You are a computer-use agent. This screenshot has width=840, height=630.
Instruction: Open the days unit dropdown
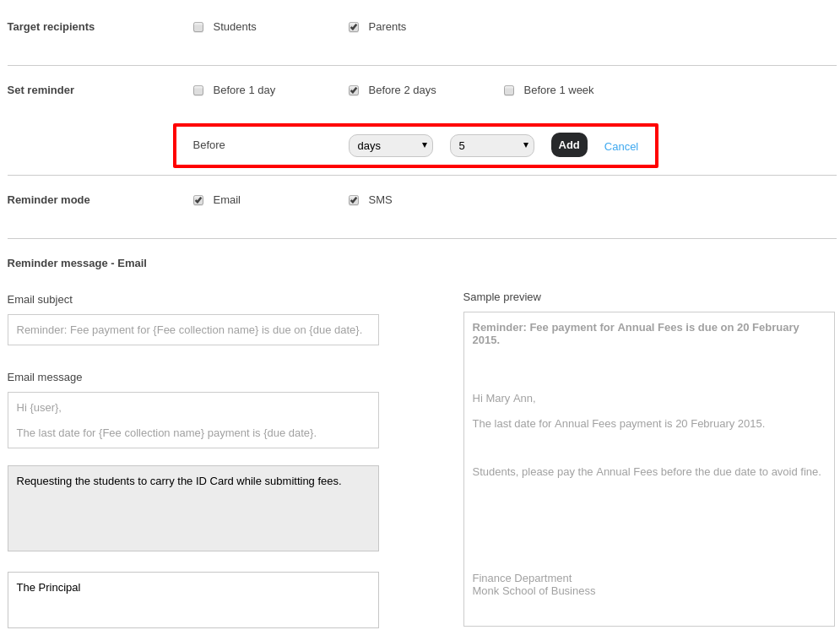[390, 145]
